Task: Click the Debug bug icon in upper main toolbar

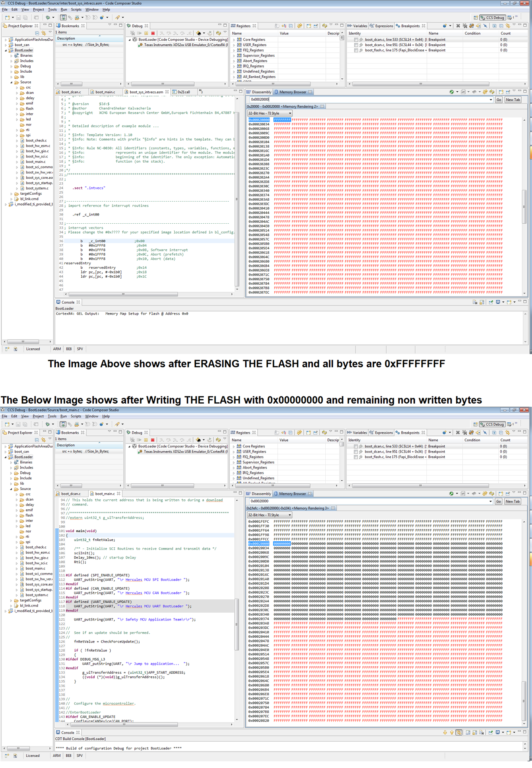Action: pos(48,18)
